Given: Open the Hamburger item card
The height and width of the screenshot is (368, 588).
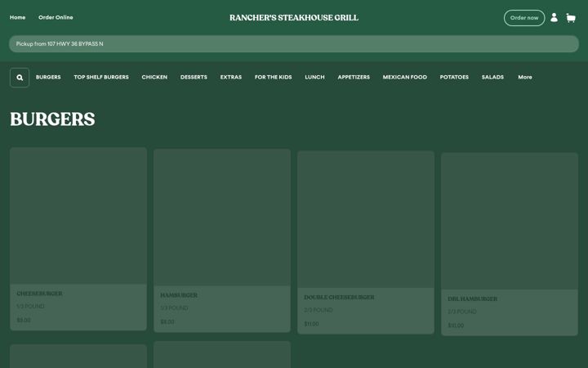Looking at the screenshot, I should click(222, 240).
